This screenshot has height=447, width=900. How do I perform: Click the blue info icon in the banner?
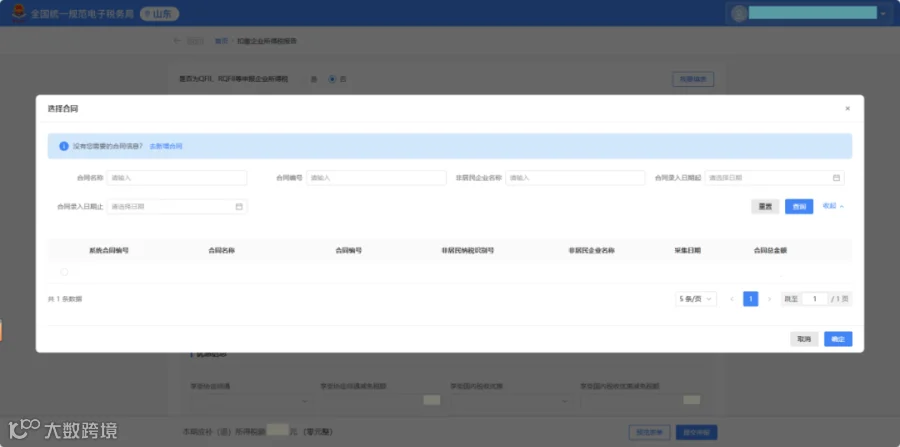pos(64,146)
